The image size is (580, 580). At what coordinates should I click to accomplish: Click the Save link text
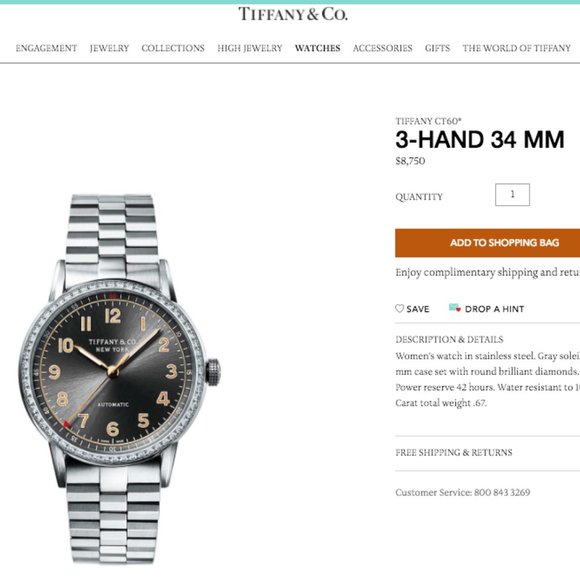click(418, 309)
